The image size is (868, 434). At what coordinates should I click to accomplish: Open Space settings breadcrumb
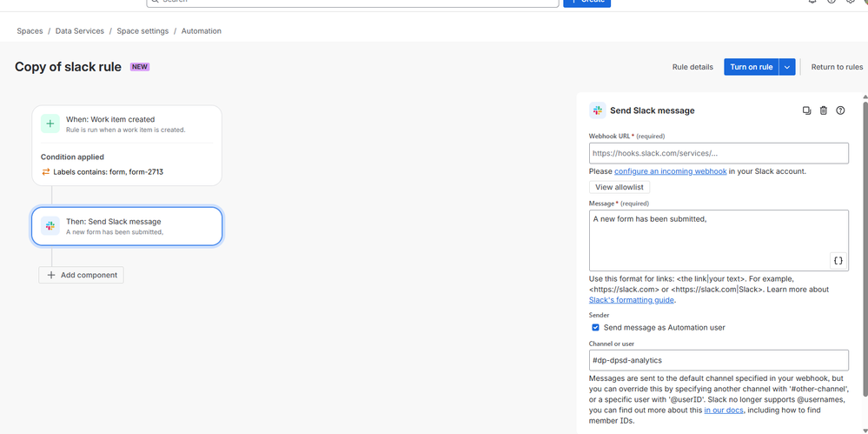point(142,31)
